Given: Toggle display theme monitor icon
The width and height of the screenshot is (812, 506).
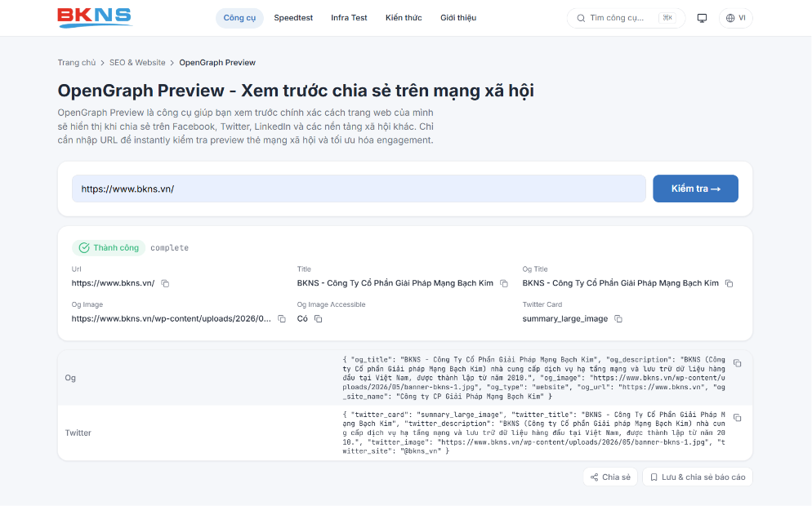Looking at the screenshot, I should 703,18.
